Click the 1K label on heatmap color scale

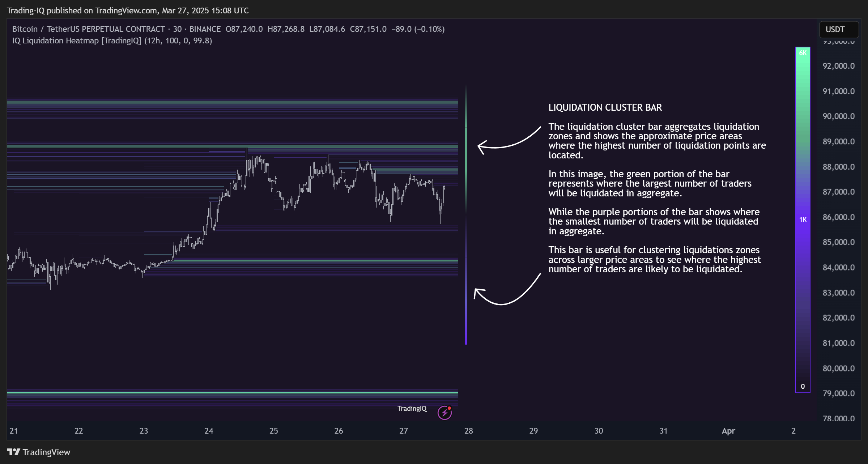[x=803, y=220]
